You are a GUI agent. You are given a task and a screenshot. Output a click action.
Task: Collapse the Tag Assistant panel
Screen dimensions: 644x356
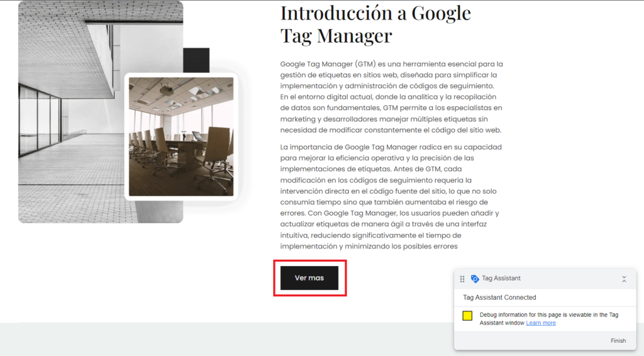pos(624,279)
